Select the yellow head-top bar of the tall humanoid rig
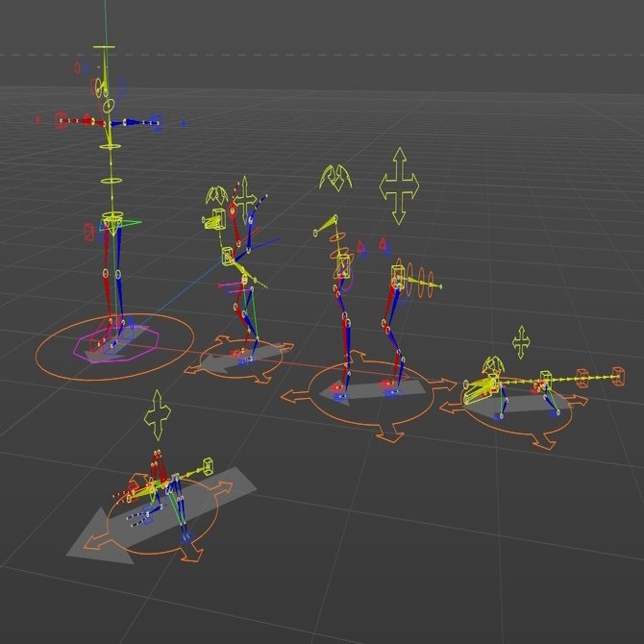Image resolution: width=644 pixels, height=644 pixels. coord(104,47)
